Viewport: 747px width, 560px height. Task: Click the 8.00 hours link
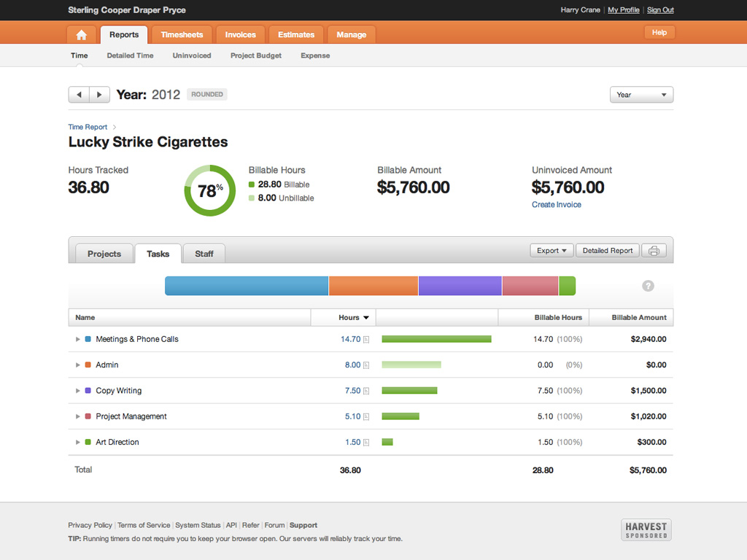point(352,365)
